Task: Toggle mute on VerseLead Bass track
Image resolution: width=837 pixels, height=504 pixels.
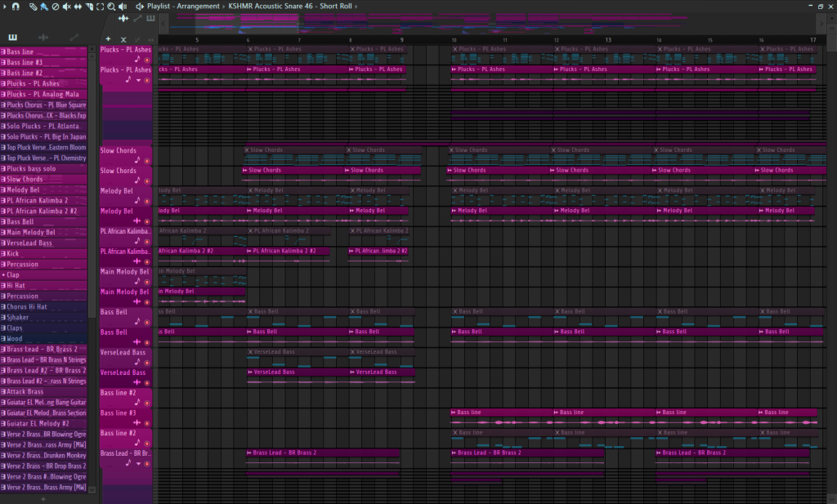Action: click(x=147, y=363)
